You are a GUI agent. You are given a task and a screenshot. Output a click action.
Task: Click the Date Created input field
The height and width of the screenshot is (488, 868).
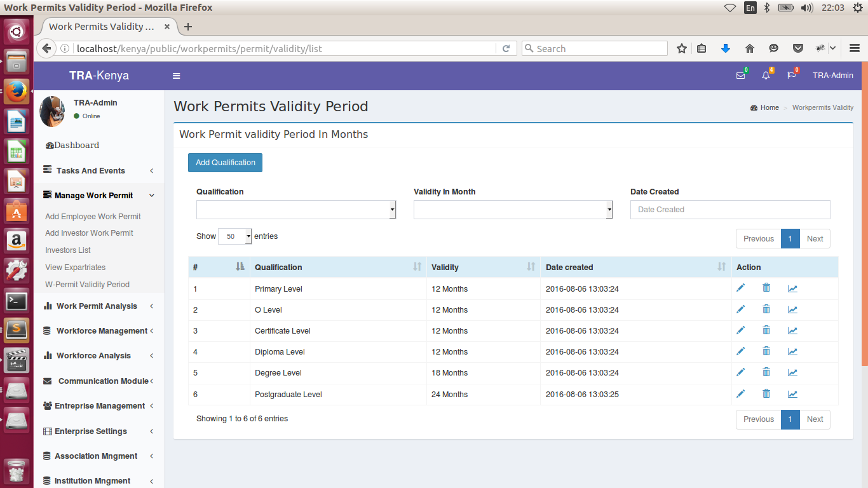point(730,210)
